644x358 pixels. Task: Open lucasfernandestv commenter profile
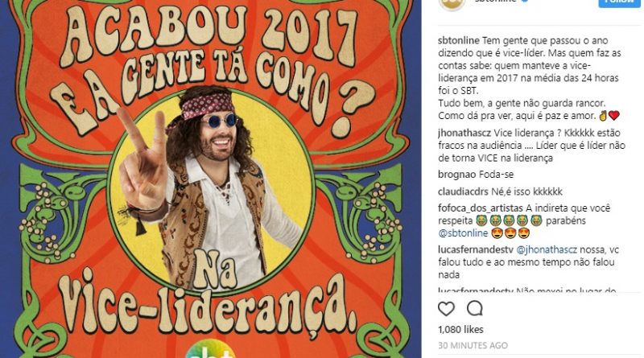click(x=476, y=250)
